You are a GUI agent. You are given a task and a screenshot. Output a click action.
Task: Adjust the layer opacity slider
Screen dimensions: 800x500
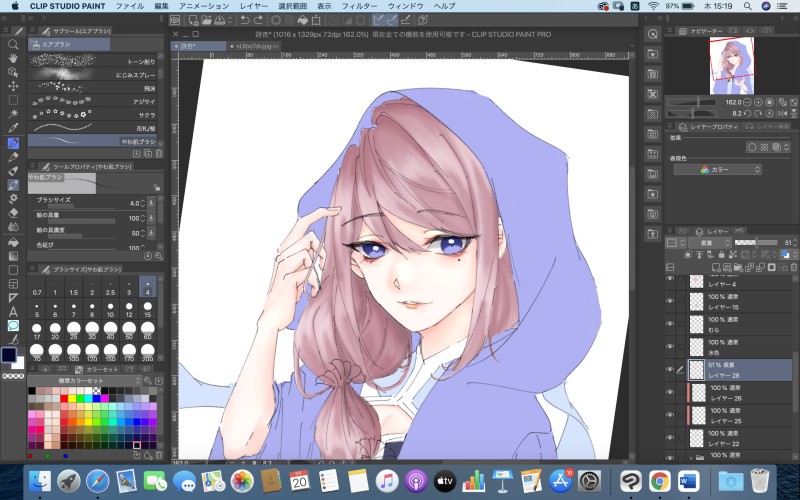click(756, 243)
